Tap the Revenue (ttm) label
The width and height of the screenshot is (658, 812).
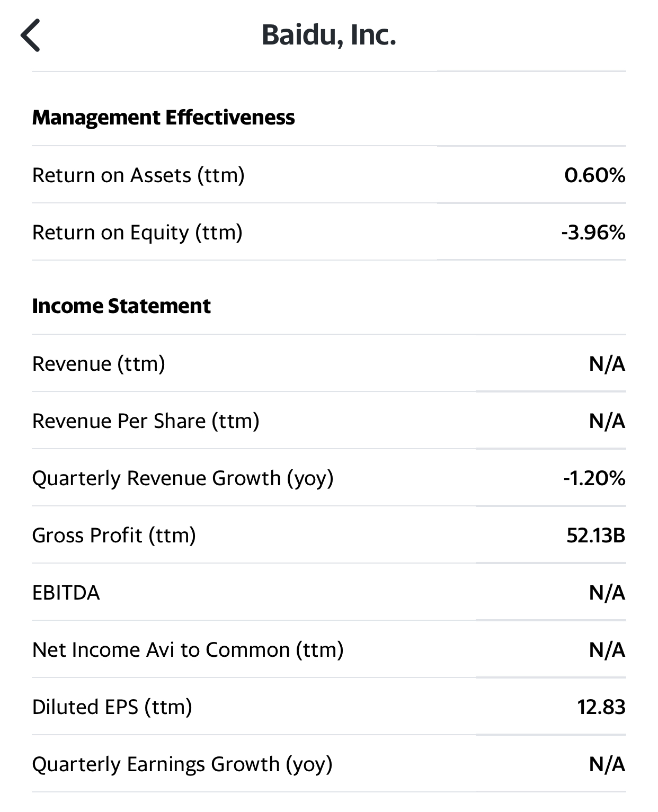[x=99, y=364]
